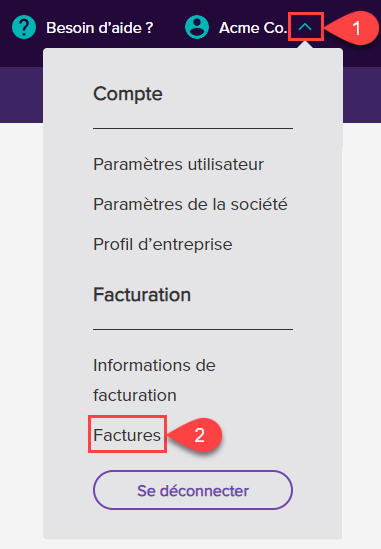Click the blank grey area below Se déconnecter

tap(193, 524)
